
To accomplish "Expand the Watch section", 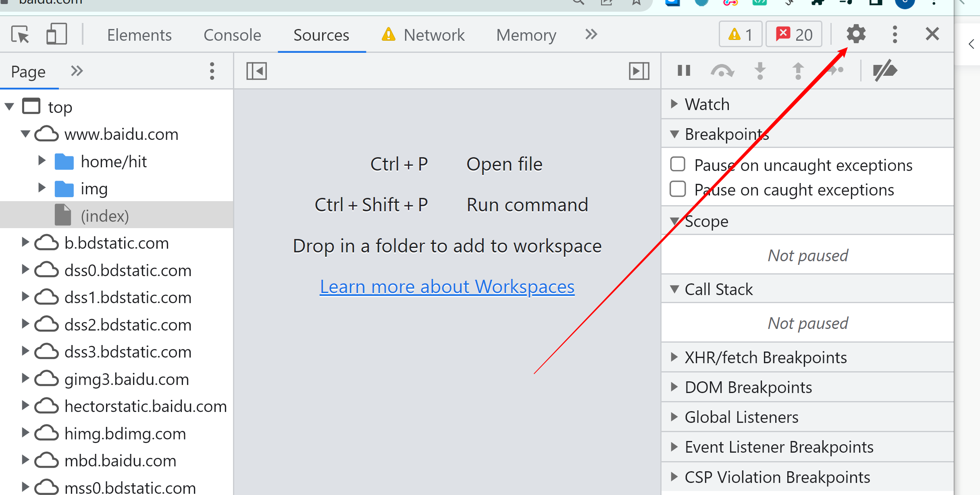I will coord(674,104).
